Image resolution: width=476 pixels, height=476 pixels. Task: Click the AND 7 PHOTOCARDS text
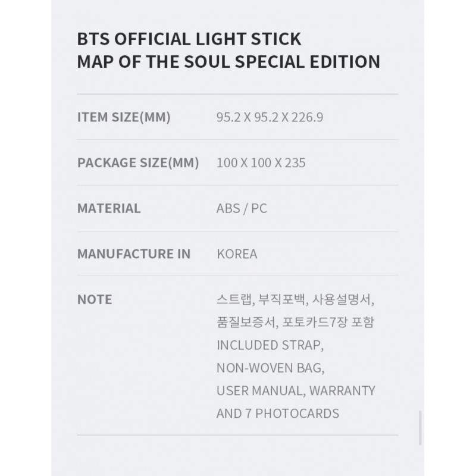click(277, 413)
